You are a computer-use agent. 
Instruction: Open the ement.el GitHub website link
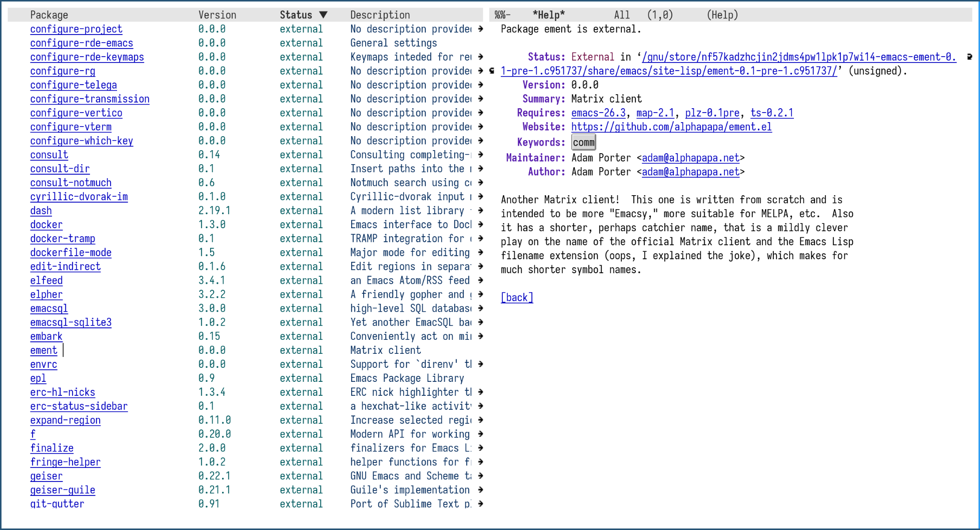[671, 127]
